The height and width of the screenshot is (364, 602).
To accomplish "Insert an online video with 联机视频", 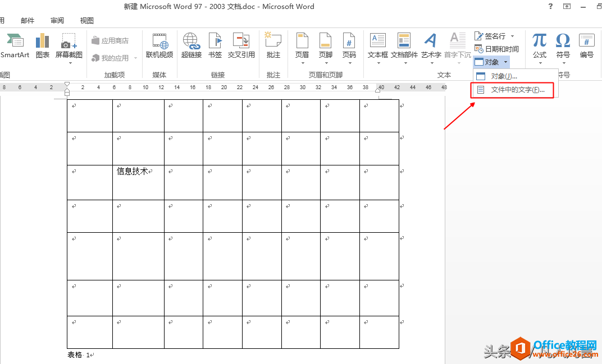I will point(159,45).
